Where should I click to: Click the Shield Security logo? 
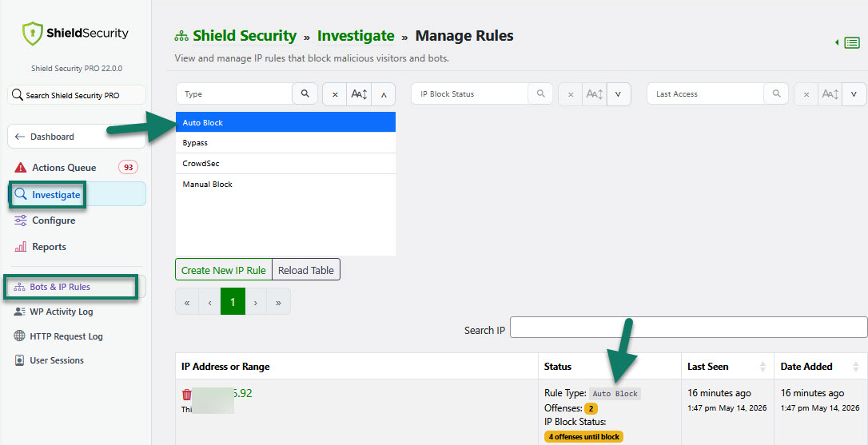coord(75,34)
